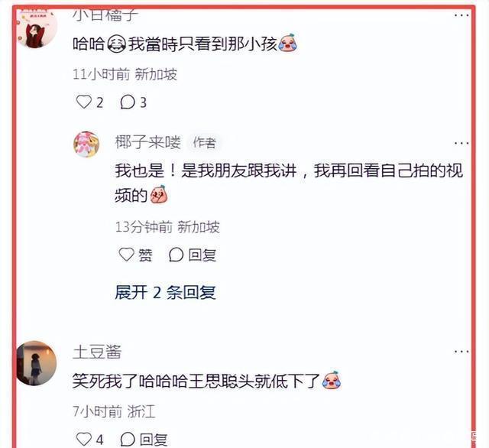Click the username 土豆酱
This screenshot has width=489, height=448.
(x=97, y=352)
